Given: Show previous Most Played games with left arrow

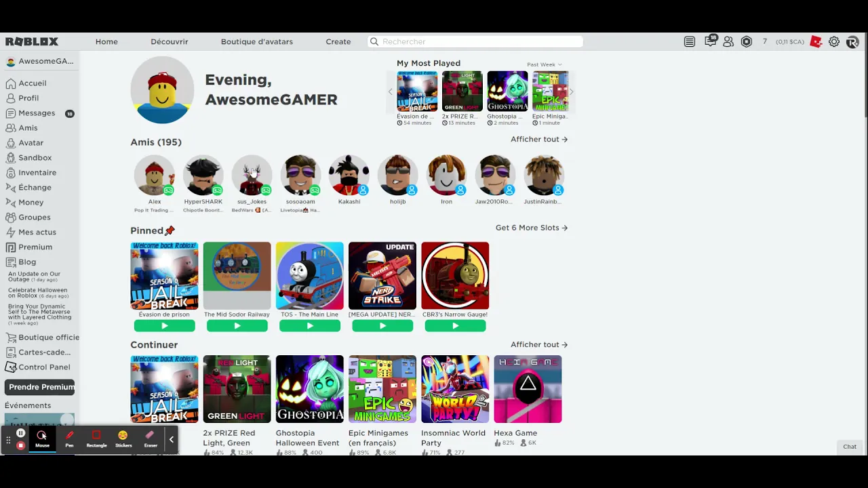Looking at the screenshot, I should 390,91.
